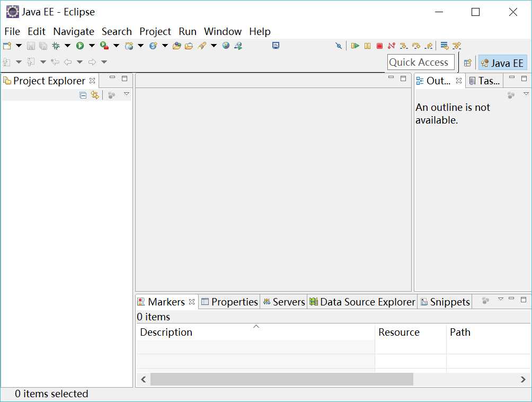
Task: Switch to the Data Source Explorer tab
Action: click(362, 302)
